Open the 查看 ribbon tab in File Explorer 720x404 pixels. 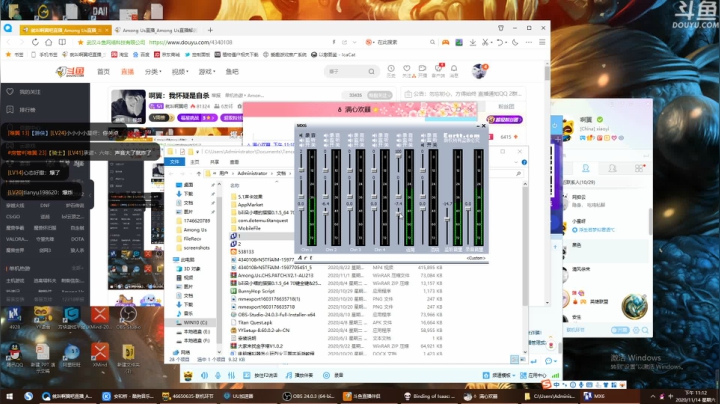click(x=234, y=162)
